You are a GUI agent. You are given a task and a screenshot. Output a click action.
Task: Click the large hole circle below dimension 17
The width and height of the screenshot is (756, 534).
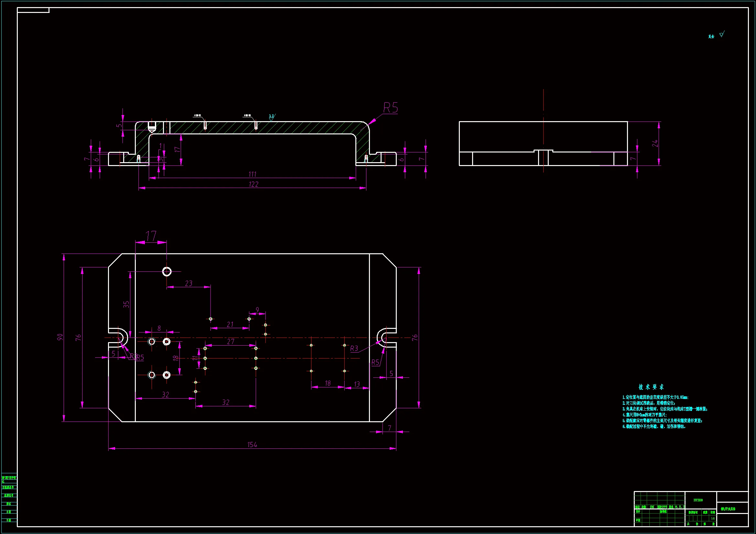click(x=167, y=272)
